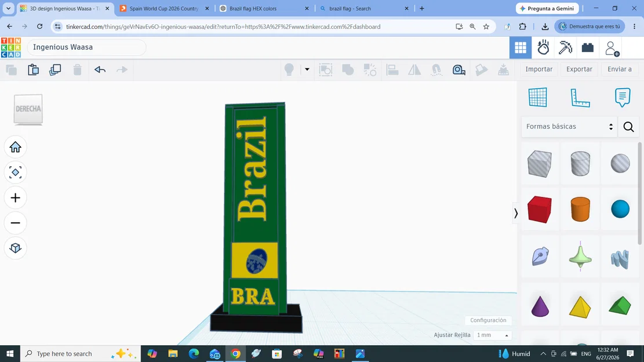The height and width of the screenshot is (362, 644).
Task: Copy selection with the copy icon
Action: (12, 70)
